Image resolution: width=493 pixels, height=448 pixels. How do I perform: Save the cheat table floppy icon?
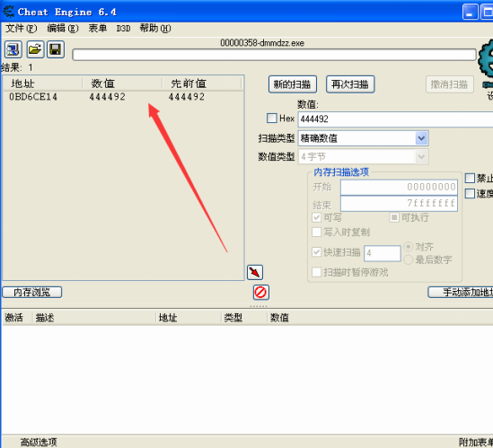[56, 49]
